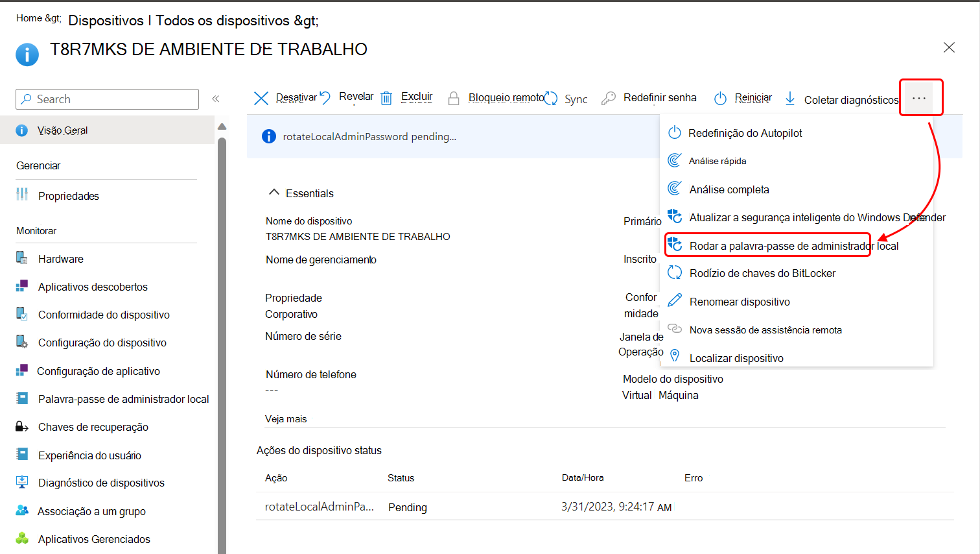
Task: Collapse the sidebar with double chevron
Action: tap(216, 99)
